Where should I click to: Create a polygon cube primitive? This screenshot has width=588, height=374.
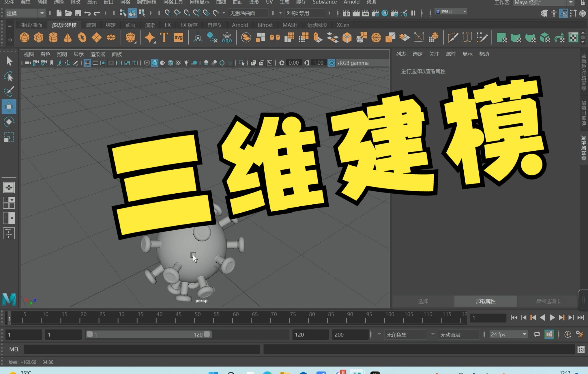39,38
